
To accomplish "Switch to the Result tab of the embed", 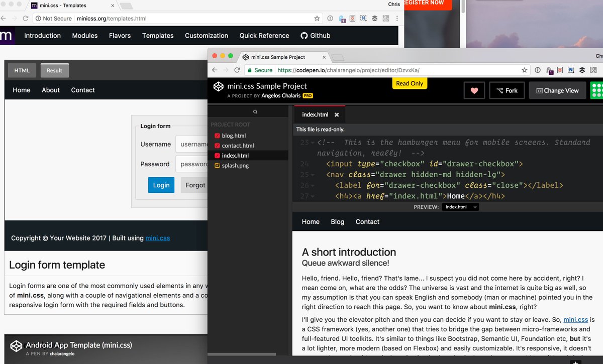I will (x=55, y=70).
